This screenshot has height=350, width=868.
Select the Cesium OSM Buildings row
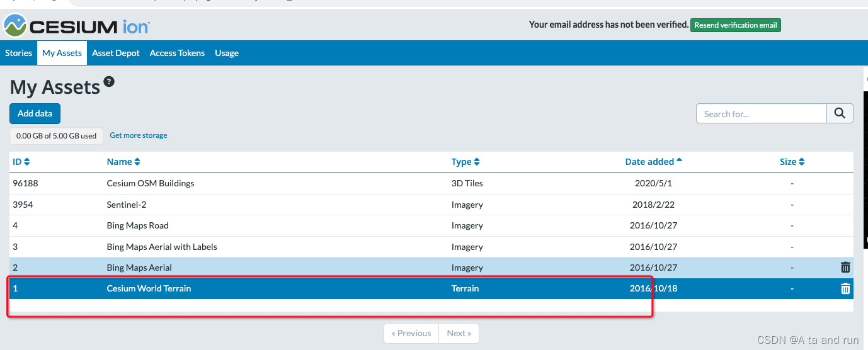pyautogui.click(x=431, y=183)
